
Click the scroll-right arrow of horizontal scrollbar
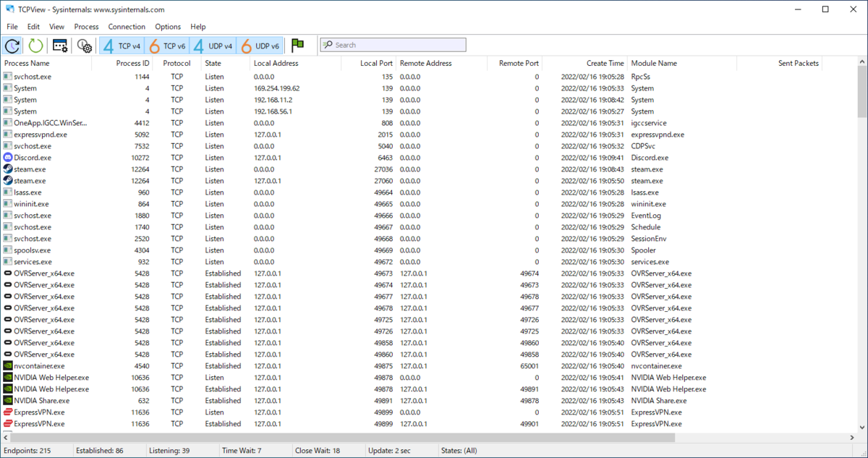(x=851, y=438)
